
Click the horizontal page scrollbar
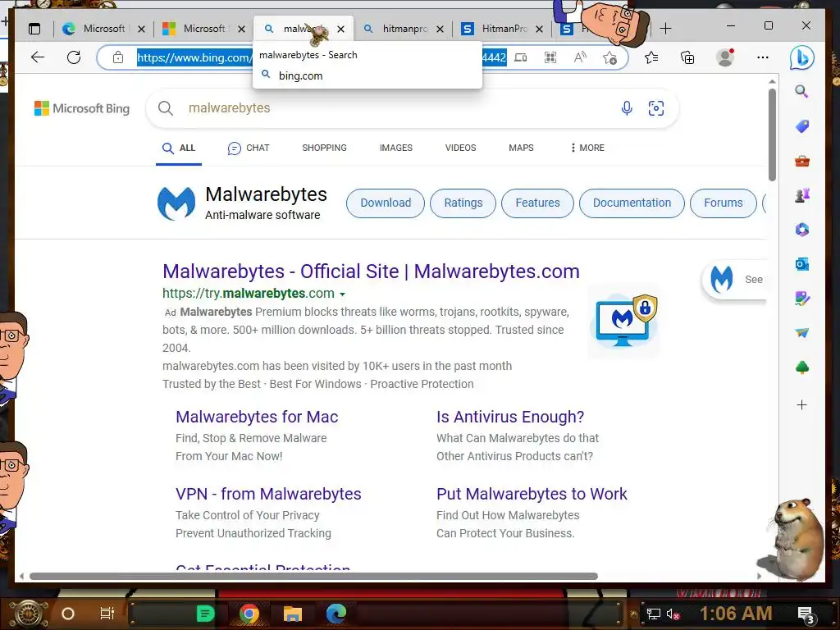coord(313,577)
